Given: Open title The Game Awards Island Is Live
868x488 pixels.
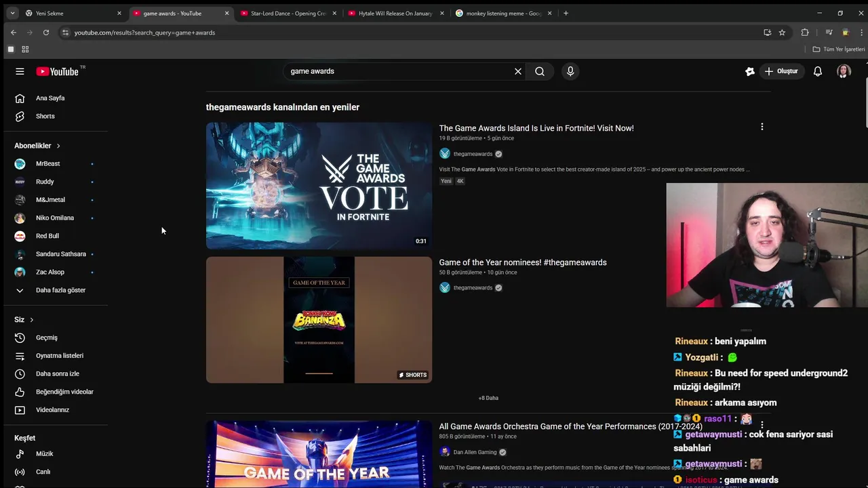Looking at the screenshot, I should [x=536, y=128].
